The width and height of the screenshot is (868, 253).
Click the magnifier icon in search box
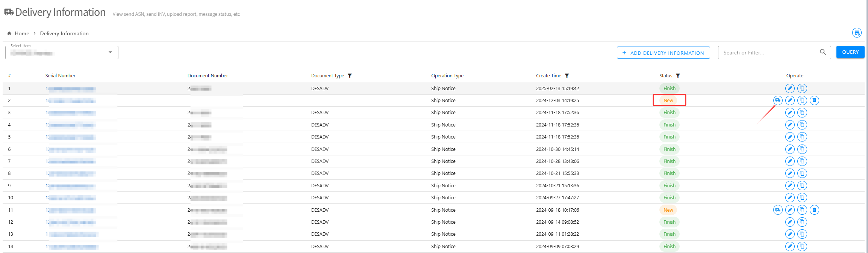[x=823, y=52]
